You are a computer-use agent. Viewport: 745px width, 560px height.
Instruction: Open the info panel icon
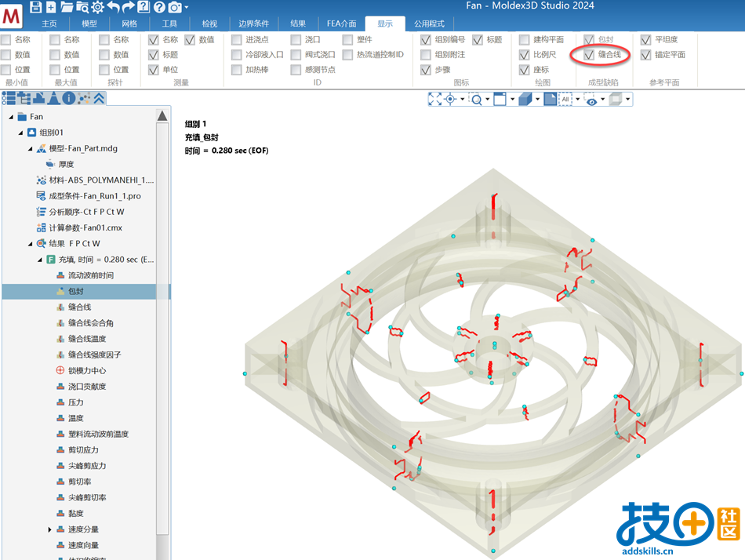click(68, 98)
